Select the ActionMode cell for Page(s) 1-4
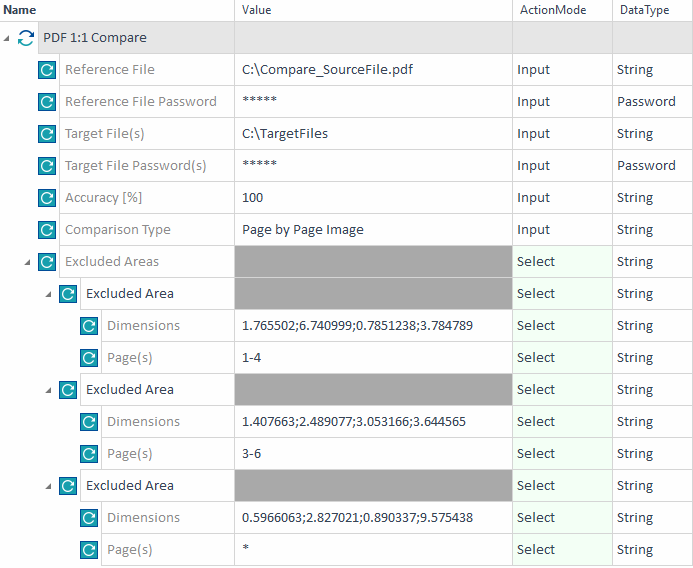This screenshot has height=568, width=693. (561, 358)
